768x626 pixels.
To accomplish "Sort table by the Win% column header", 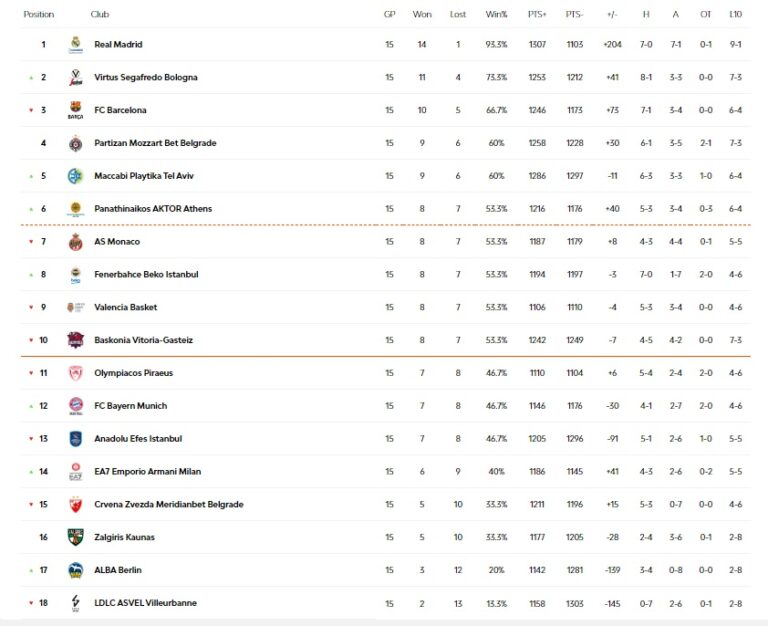I will pos(496,15).
